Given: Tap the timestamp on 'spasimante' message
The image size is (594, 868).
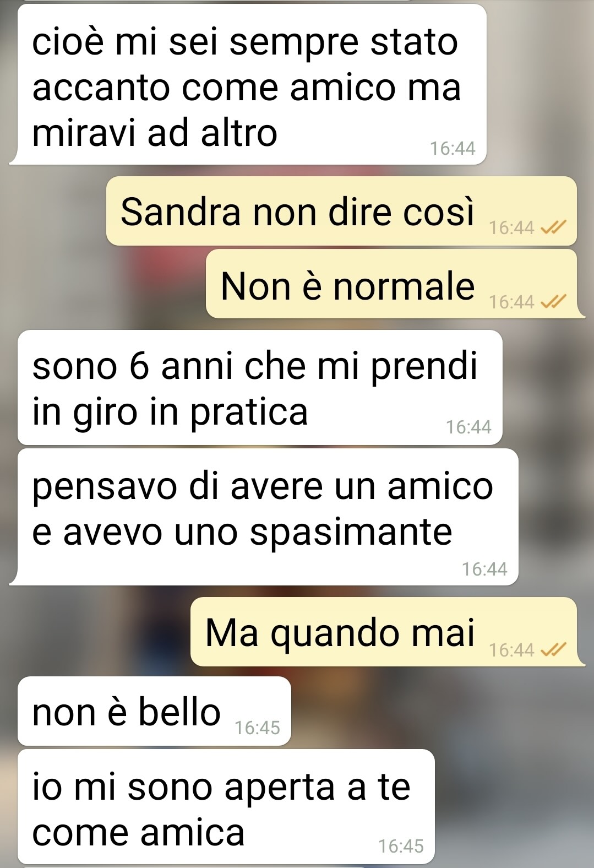Looking at the screenshot, I should [x=484, y=569].
